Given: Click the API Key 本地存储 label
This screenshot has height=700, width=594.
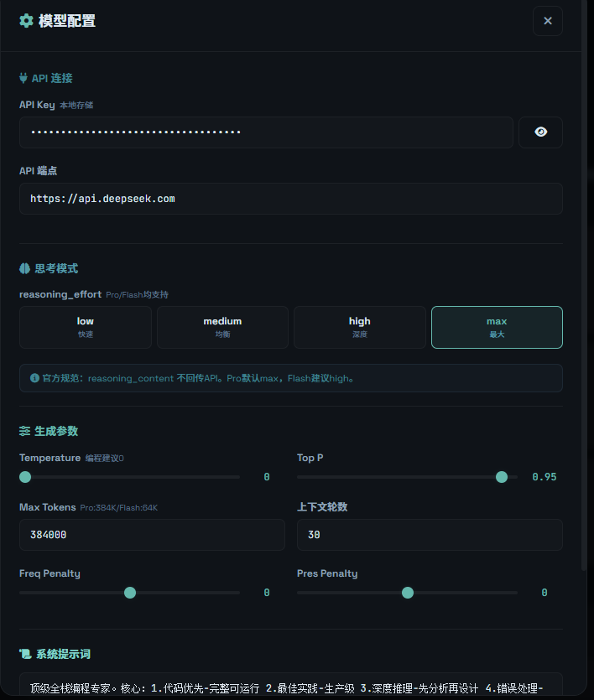Looking at the screenshot, I should pyautogui.click(x=56, y=105).
